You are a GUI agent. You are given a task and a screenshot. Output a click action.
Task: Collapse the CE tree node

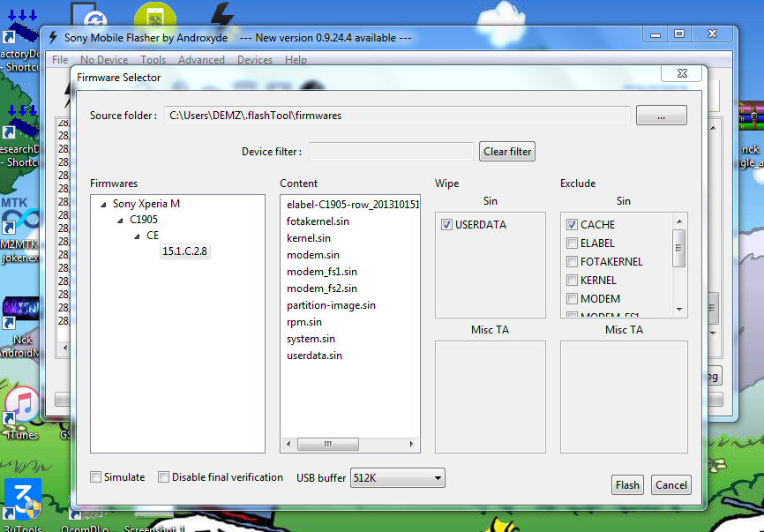137,236
